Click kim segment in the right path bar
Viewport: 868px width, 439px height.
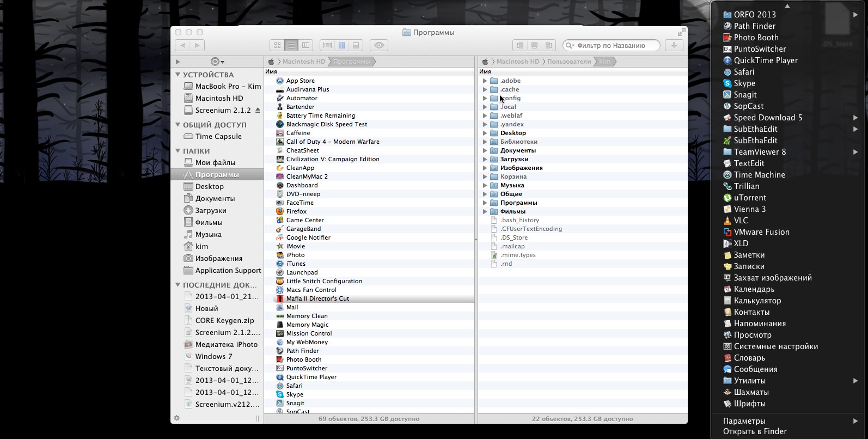[605, 62]
